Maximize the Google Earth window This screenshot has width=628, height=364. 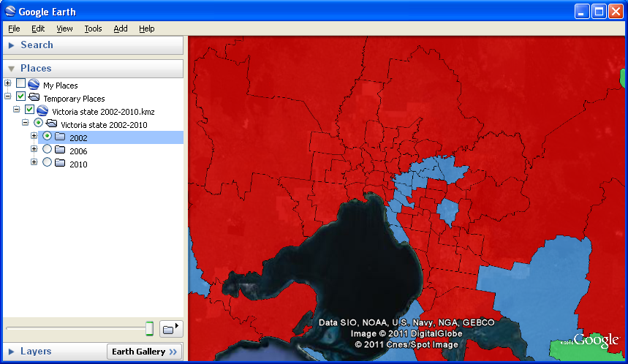coord(599,12)
